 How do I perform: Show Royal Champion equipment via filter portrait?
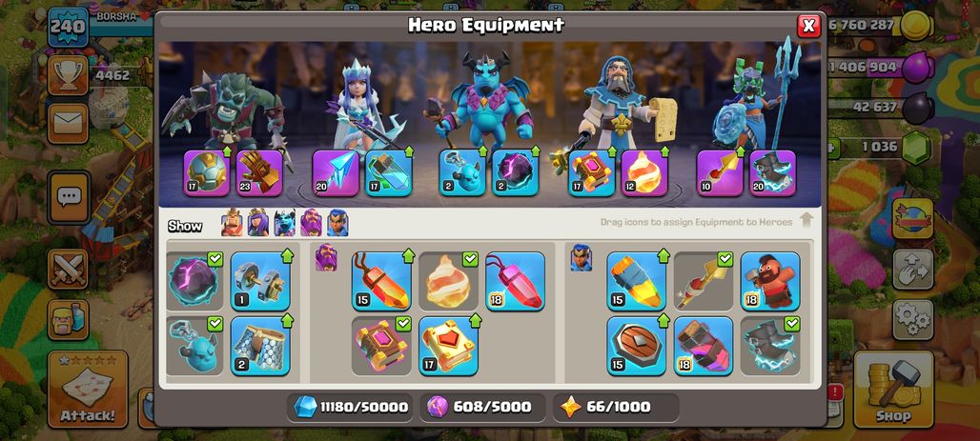pos(337,223)
